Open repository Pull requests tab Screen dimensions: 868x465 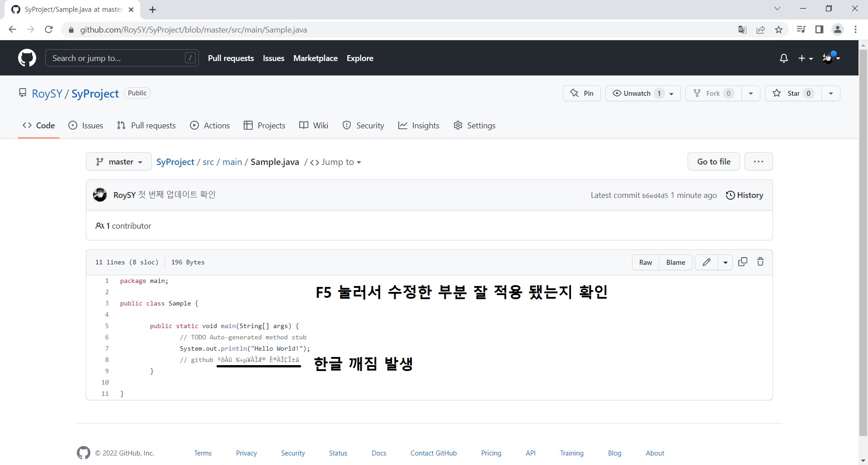(146, 126)
